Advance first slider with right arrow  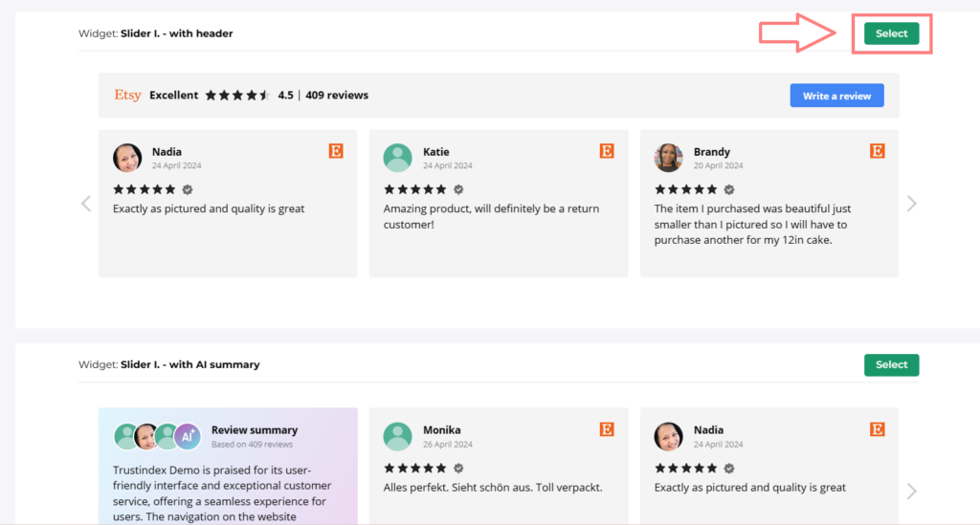(x=911, y=203)
